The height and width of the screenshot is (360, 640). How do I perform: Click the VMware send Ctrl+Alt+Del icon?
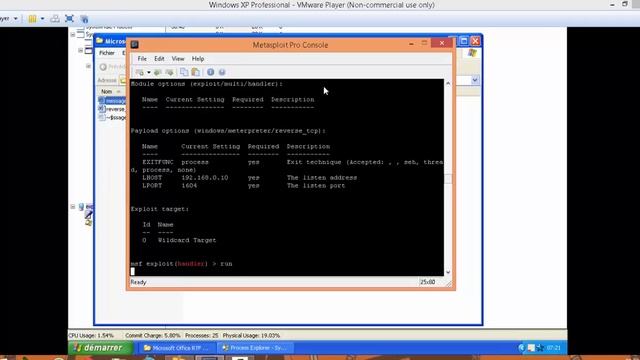55,18
